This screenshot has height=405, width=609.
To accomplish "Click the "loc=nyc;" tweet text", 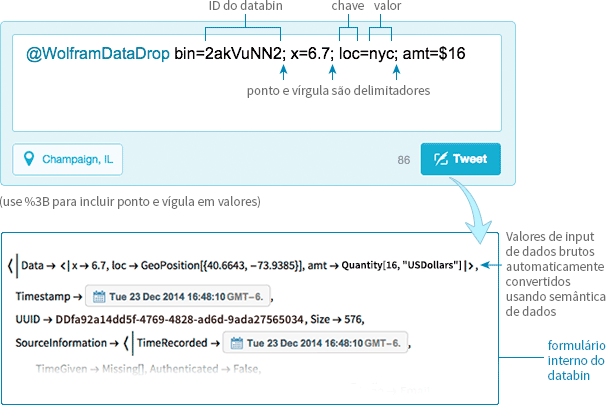I will [368, 54].
